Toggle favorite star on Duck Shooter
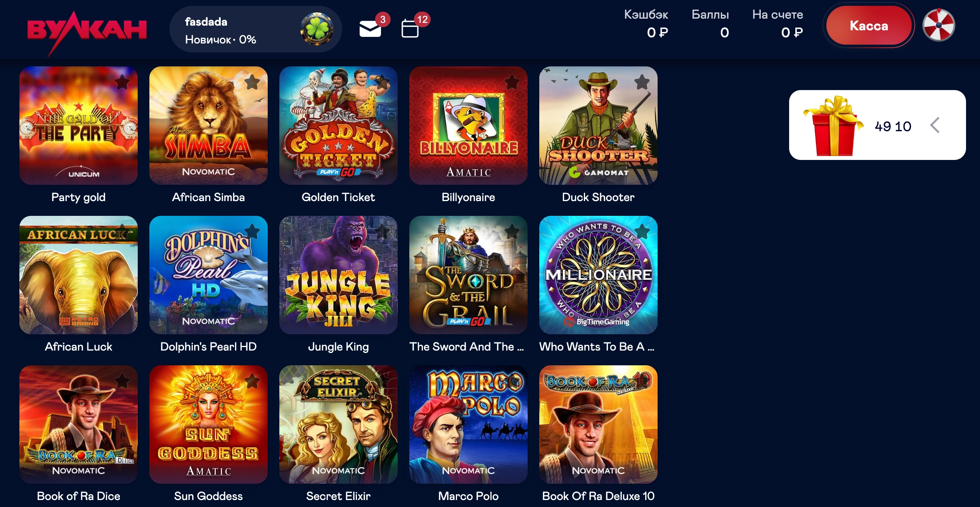This screenshot has height=507, width=980. click(642, 82)
